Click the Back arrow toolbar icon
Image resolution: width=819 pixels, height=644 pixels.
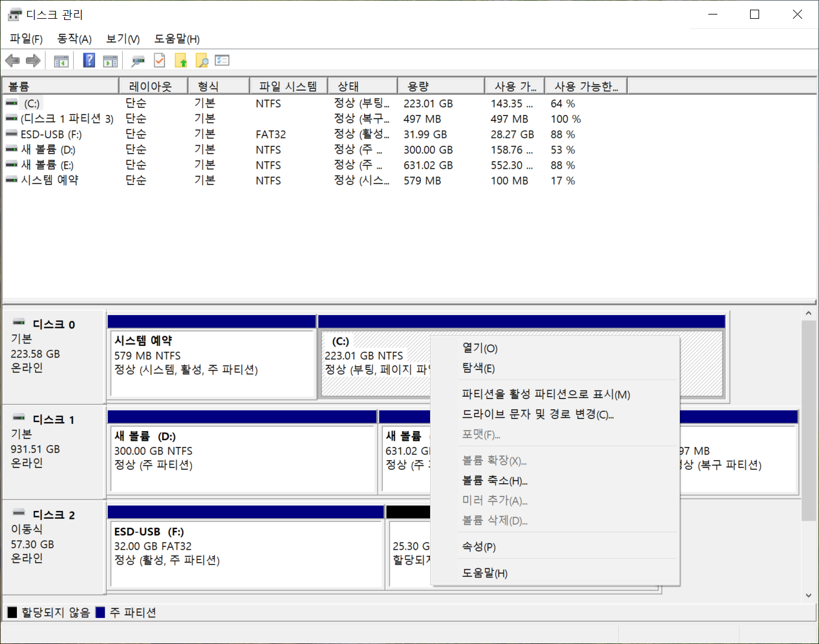coord(12,60)
